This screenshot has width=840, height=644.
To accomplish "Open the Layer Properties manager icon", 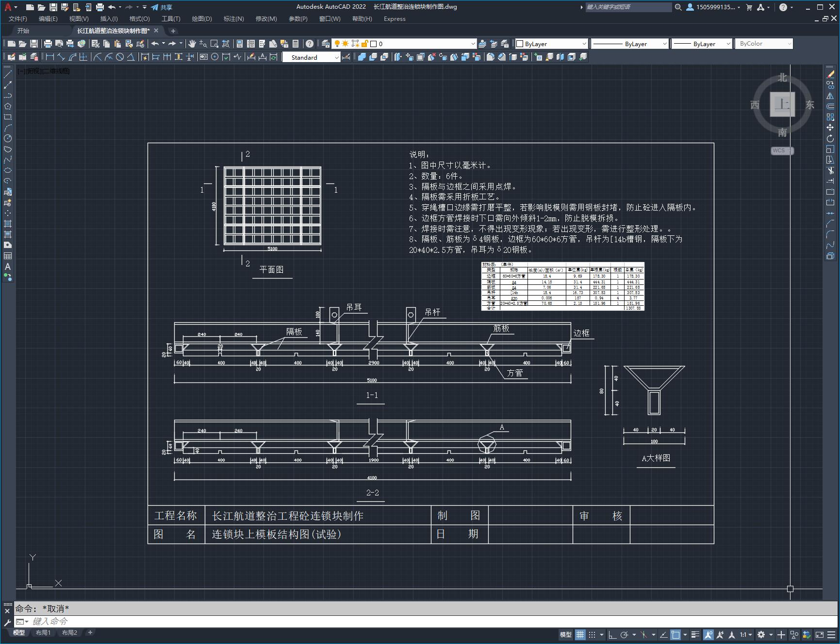I will pos(326,44).
